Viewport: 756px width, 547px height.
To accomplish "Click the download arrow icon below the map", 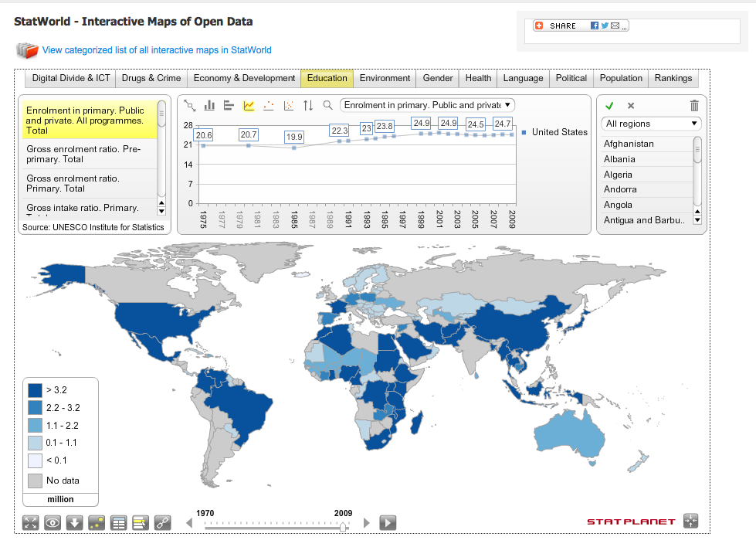I will click(x=73, y=522).
